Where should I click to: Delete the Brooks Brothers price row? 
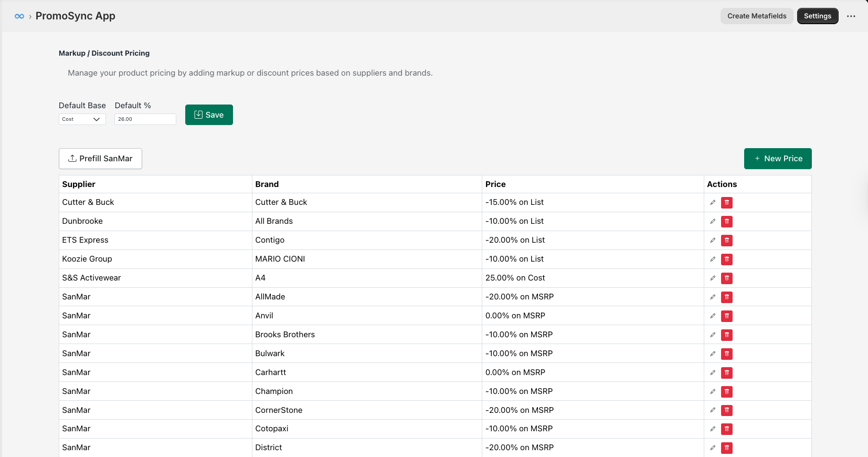(x=727, y=335)
